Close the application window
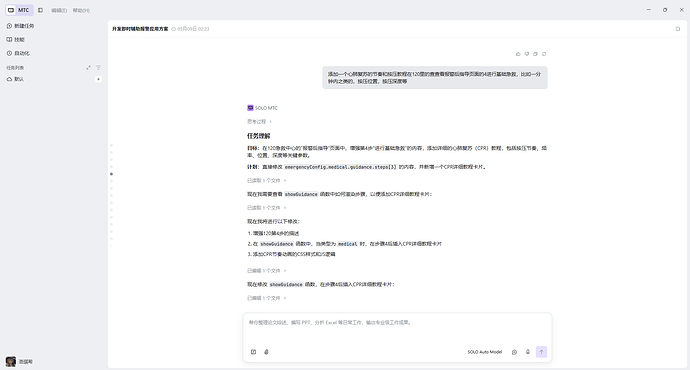This screenshot has width=690, height=370. pos(682,10)
